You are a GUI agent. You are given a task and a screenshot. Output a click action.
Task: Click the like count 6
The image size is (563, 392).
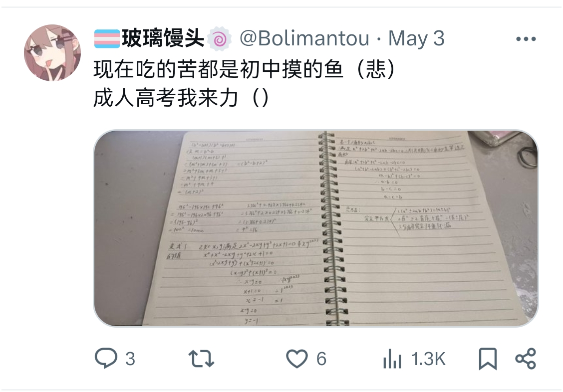point(321,359)
